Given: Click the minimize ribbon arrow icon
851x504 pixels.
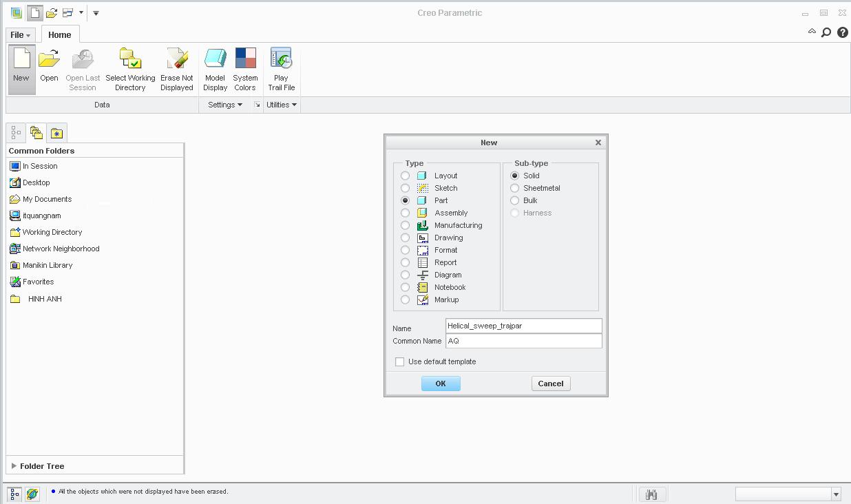Looking at the screenshot, I should [x=812, y=32].
